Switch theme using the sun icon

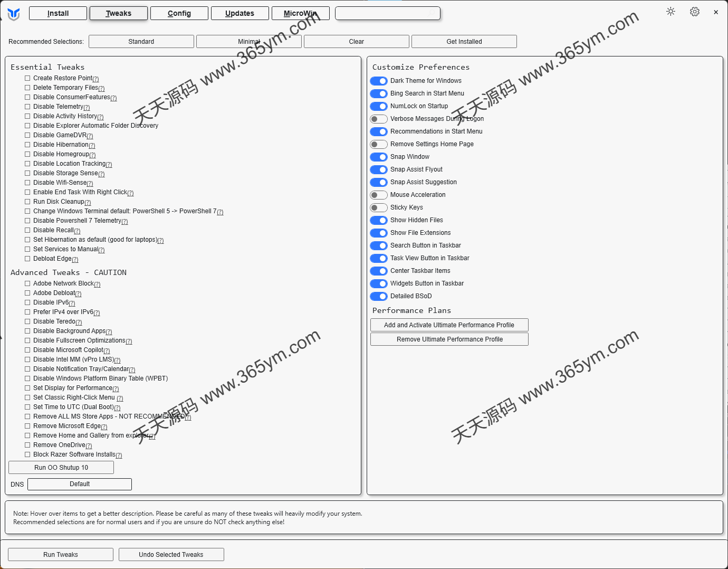pos(670,11)
